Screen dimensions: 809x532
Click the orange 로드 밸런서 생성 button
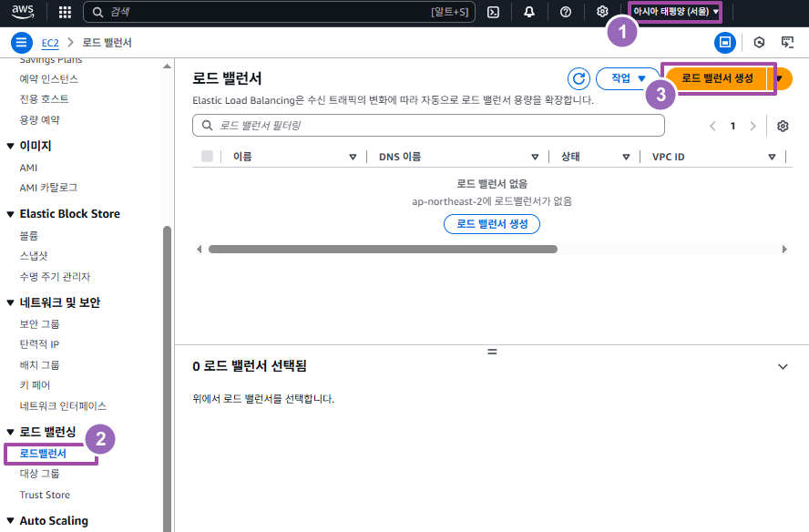pyautogui.click(x=717, y=78)
